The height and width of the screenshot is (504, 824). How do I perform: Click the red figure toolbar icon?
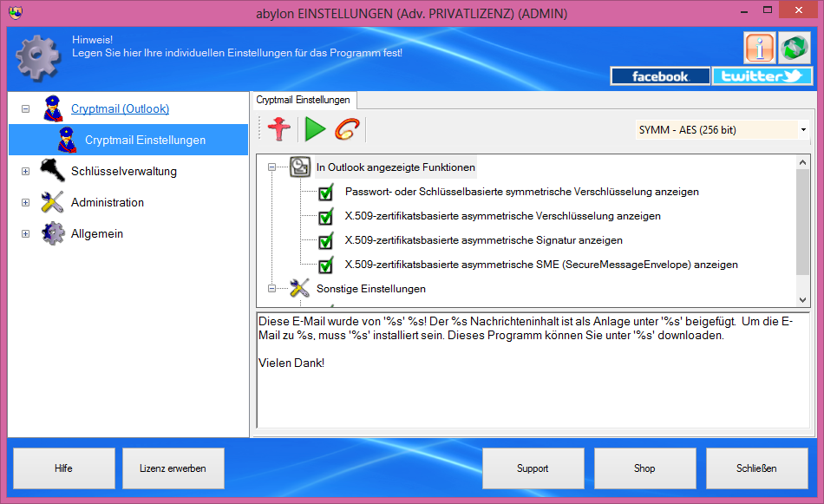(279, 129)
